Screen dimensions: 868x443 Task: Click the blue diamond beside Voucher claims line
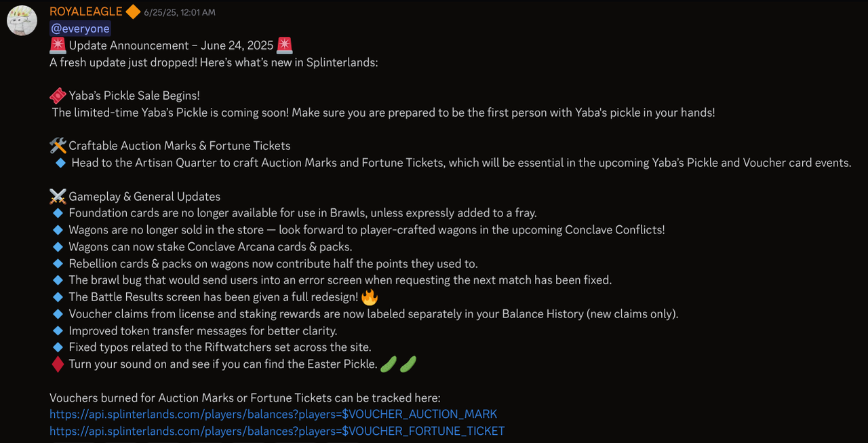click(x=58, y=314)
